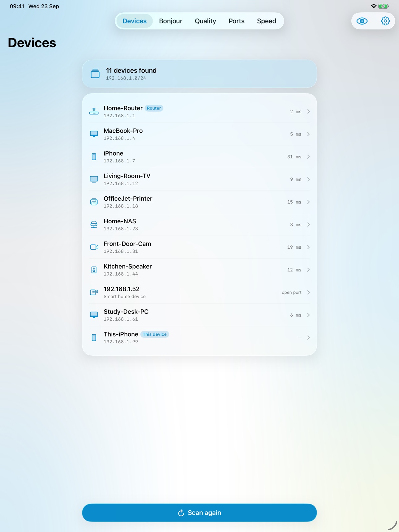399x532 pixels.
Task: Toggle the eye visibility button
Action: [362, 21]
